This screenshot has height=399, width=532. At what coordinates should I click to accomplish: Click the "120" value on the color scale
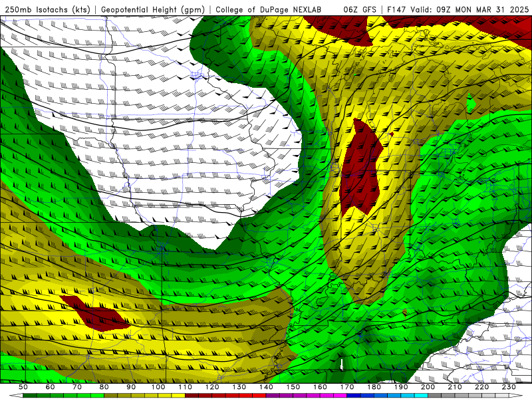point(212,387)
